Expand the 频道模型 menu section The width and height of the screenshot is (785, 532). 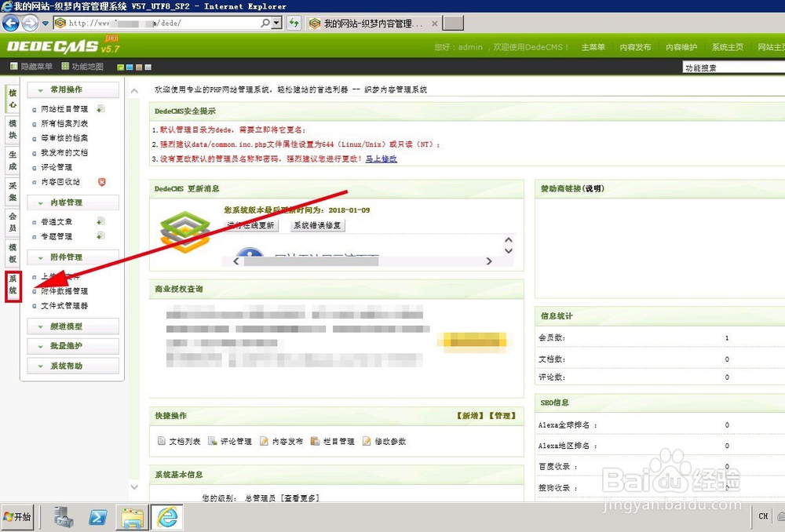73,326
